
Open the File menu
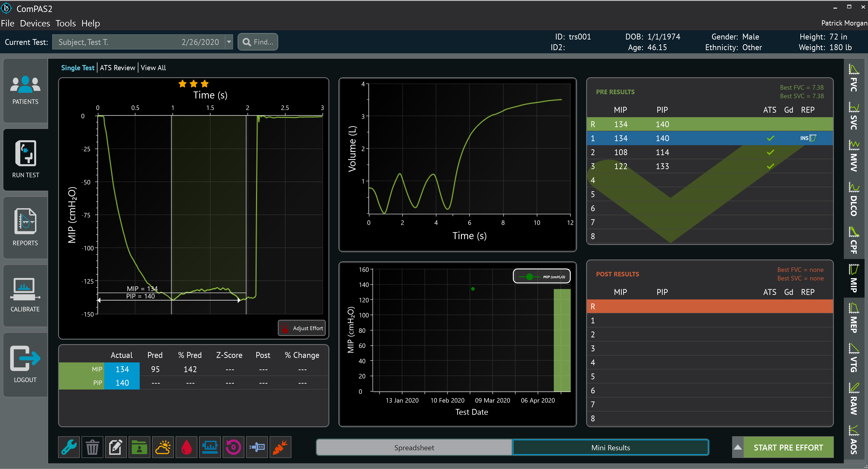(8, 23)
